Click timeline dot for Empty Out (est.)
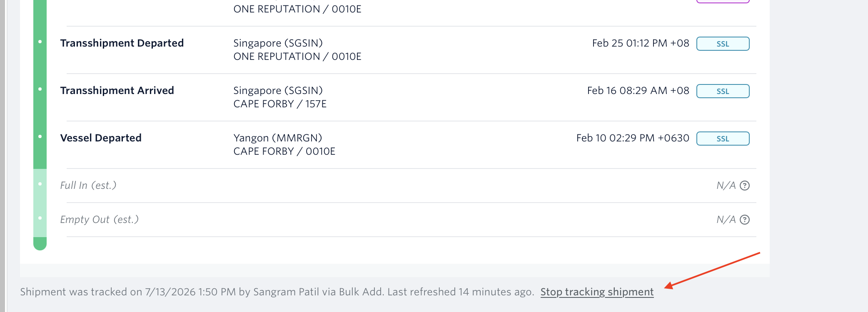 [40, 218]
